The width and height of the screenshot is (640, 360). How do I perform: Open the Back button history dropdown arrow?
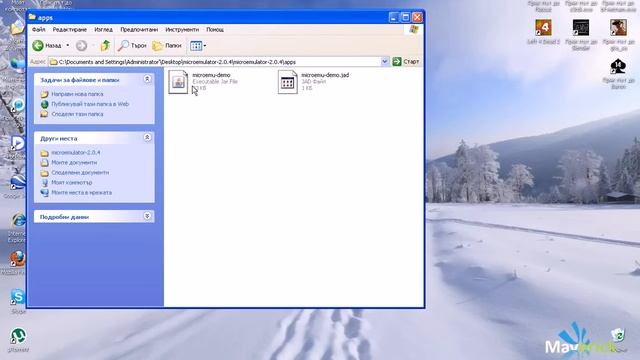(68, 45)
